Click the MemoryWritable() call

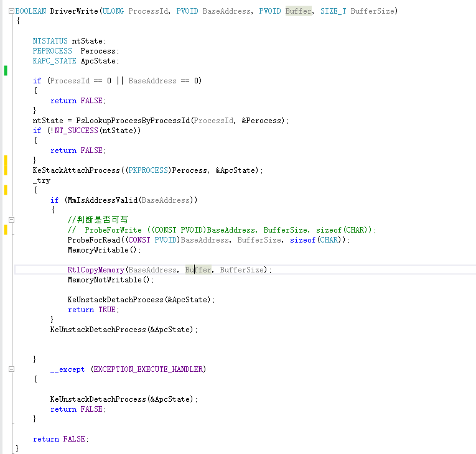tap(104, 250)
